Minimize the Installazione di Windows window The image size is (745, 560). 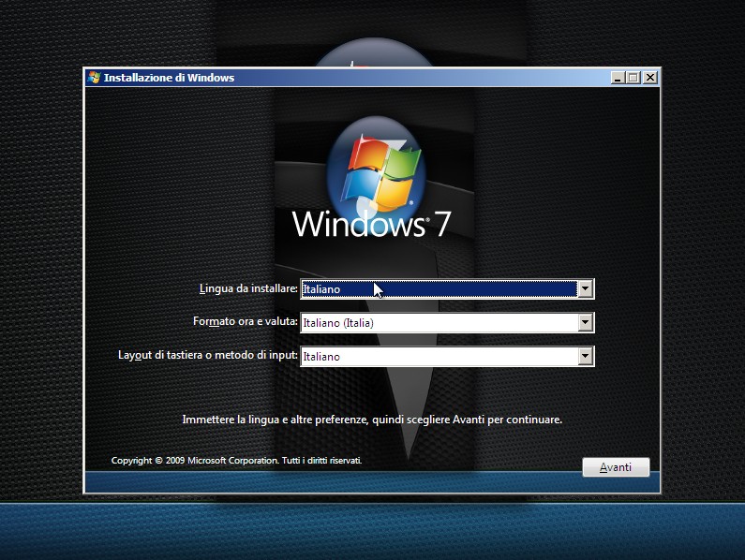(618, 78)
